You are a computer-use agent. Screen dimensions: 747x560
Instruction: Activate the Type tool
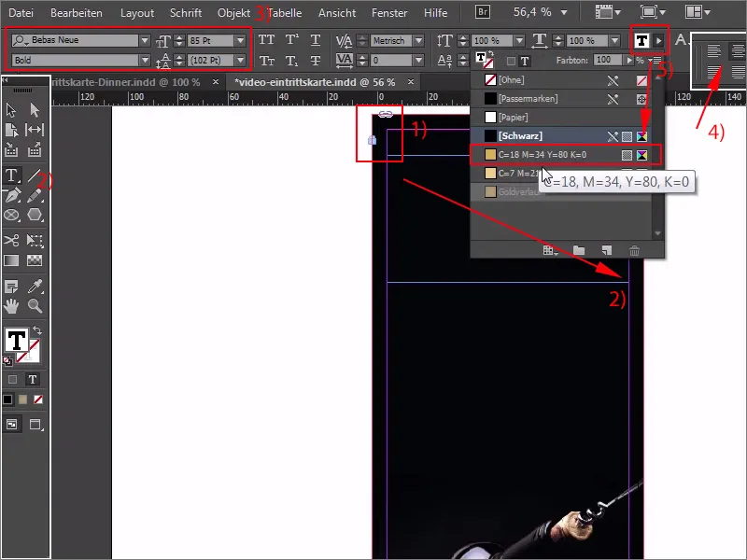(x=11, y=175)
